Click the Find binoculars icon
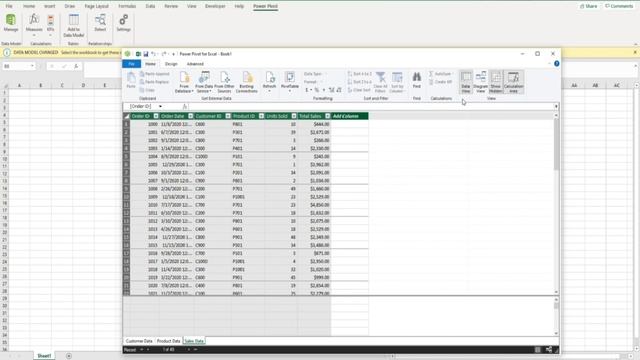The image size is (640, 360). point(416,80)
